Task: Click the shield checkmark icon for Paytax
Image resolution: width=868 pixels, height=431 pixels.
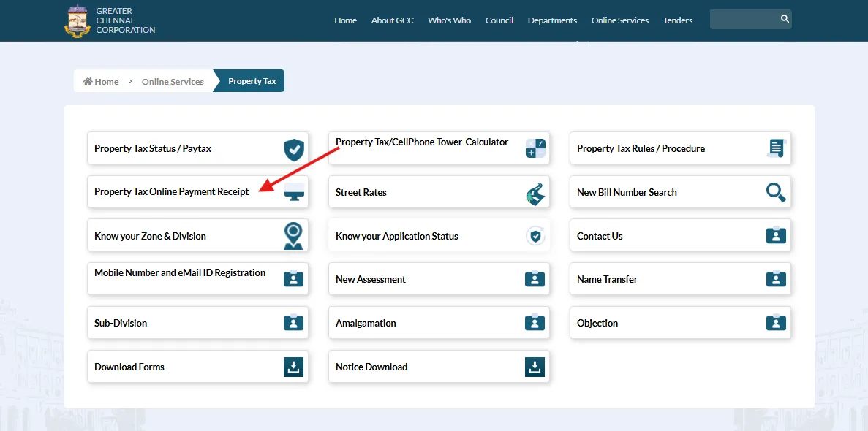Action: coord(293,149)
